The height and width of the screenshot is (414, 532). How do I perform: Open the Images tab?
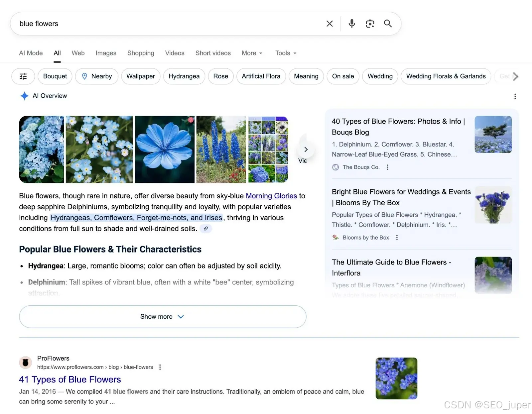click(x=106, y=53)
